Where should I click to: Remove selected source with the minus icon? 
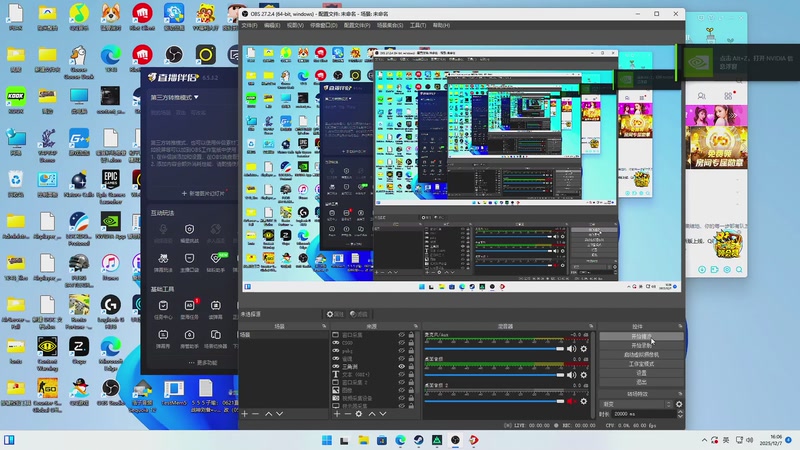pyautogui.click(x=347, y=414)
